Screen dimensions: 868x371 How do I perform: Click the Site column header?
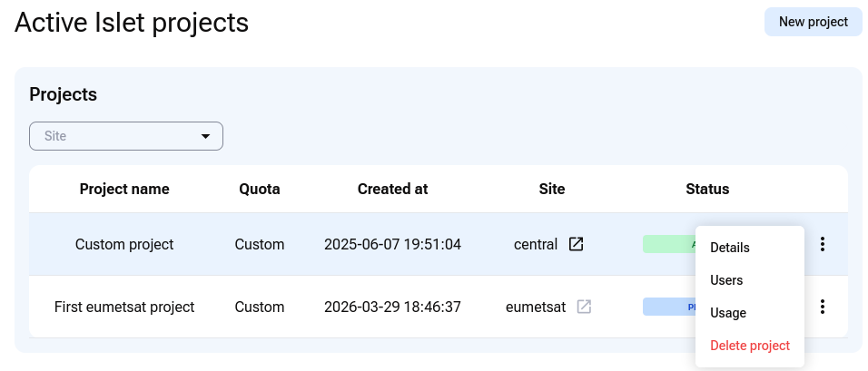point(552,189)
